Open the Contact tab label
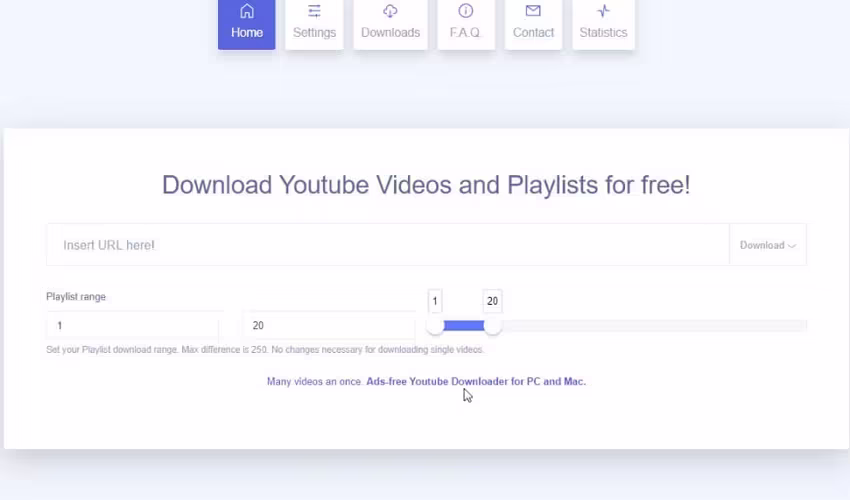 click(x=533, y=33)
